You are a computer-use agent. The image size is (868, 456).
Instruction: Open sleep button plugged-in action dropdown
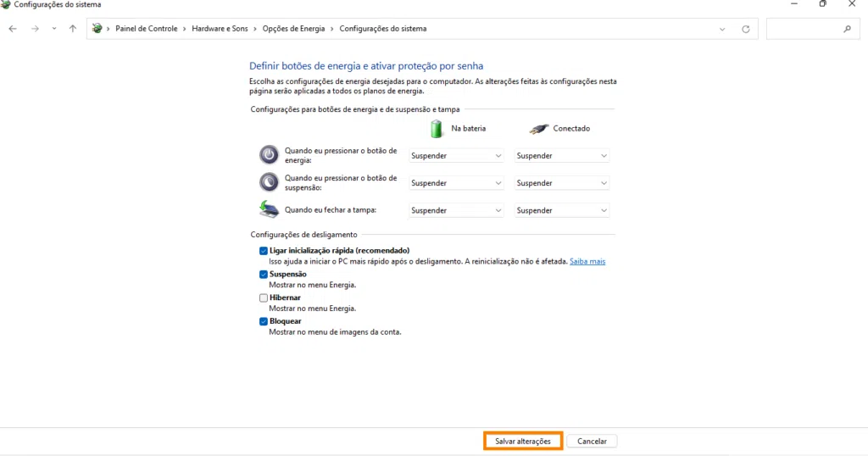click(561, 183)
